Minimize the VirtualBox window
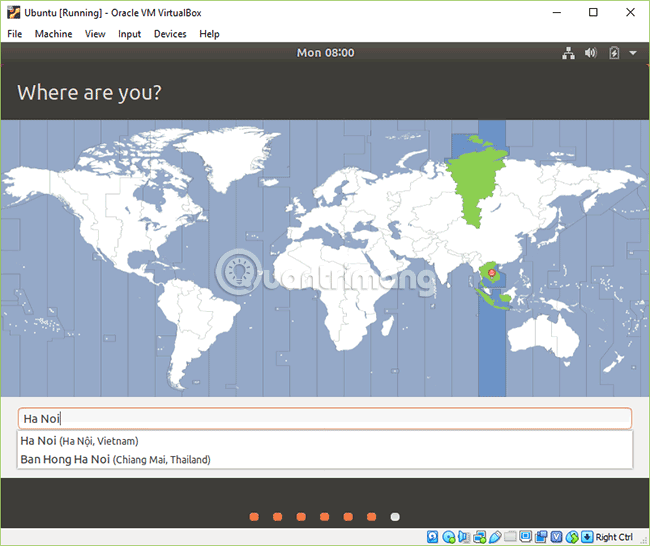 (557, 12)
